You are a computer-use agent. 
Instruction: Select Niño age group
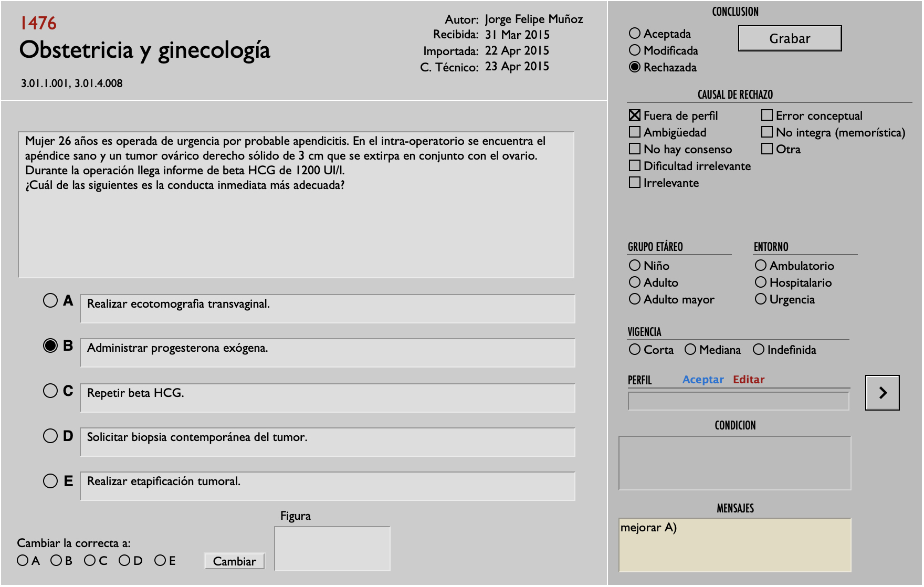pyautogui.click(x=634, y=266)
